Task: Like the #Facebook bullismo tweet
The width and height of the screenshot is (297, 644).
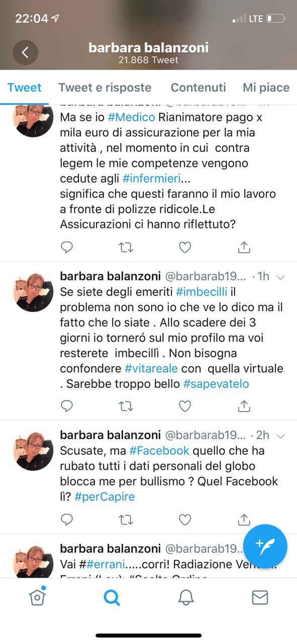Action: [x=185, y=519]
